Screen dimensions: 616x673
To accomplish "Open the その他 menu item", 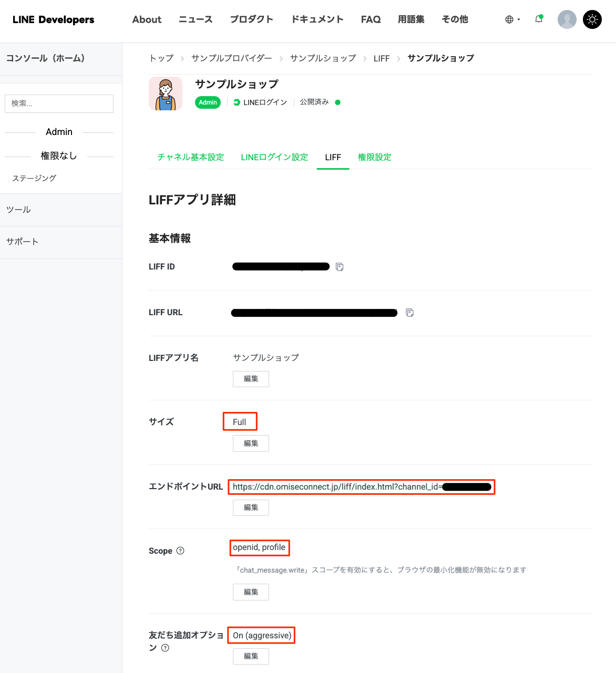I will (455, 19).
